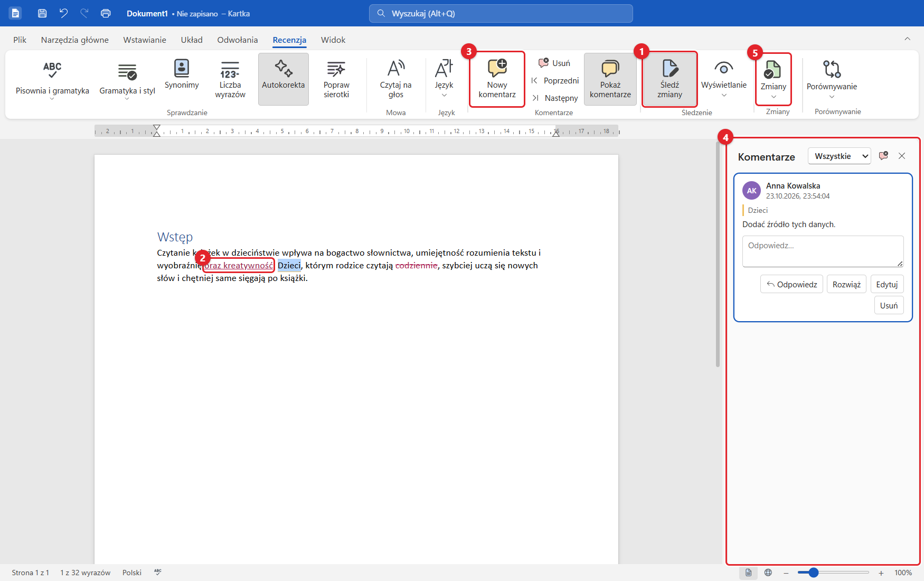Expand the Zmiany menu

774,79
